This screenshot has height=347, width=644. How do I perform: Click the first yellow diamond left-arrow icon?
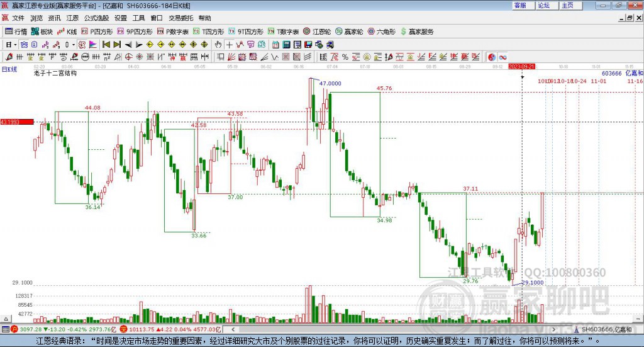[x=150, y=45]
